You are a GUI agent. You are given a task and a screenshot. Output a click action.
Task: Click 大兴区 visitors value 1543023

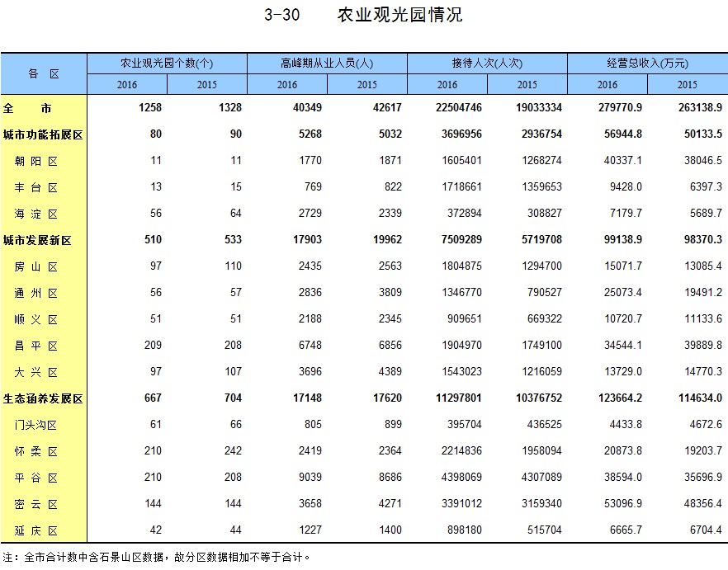click(x=461, y=372)
